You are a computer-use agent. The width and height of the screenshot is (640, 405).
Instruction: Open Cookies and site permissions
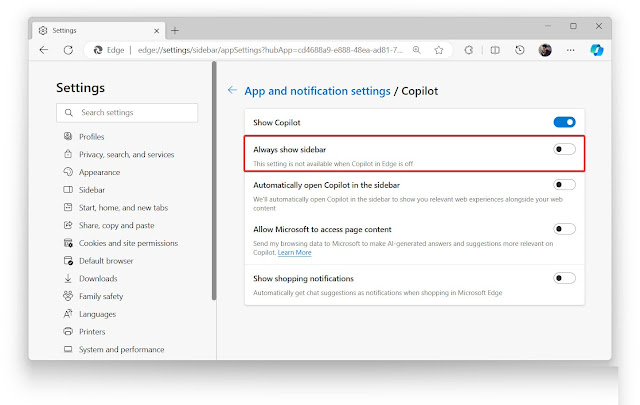tap(128, 243)
